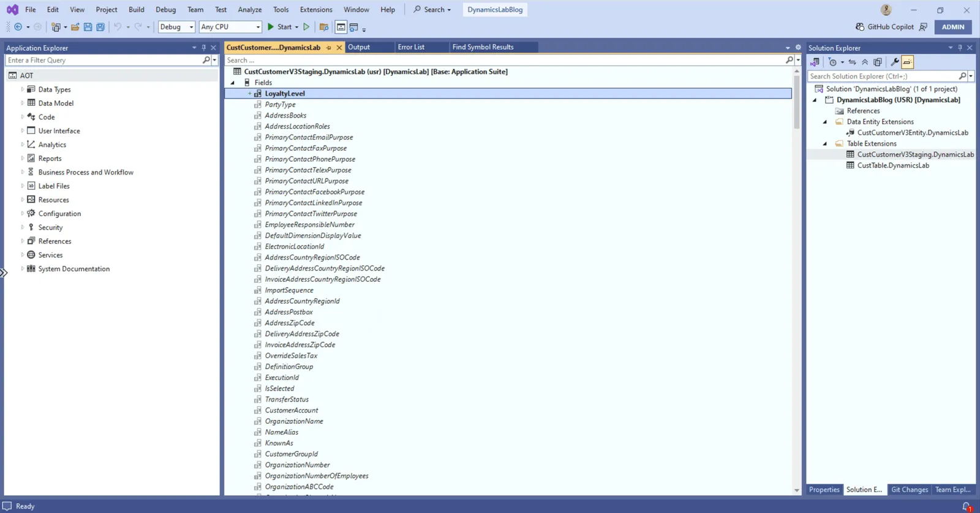Click in the Enter a Filter Query field

(104, 60)
